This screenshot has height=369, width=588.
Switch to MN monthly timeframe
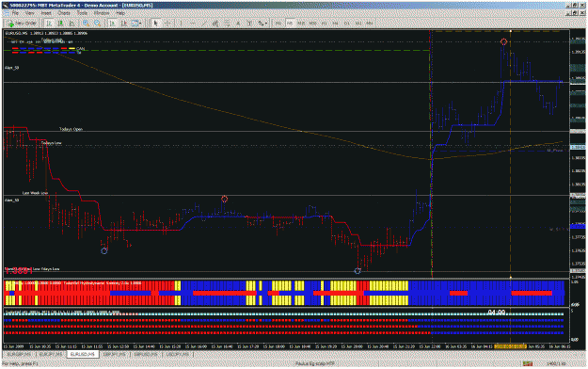[x=370, y=24]
